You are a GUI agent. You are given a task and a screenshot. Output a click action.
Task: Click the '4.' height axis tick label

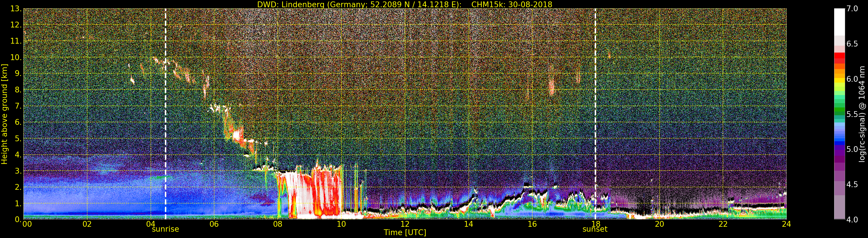(x=18, y=155)
